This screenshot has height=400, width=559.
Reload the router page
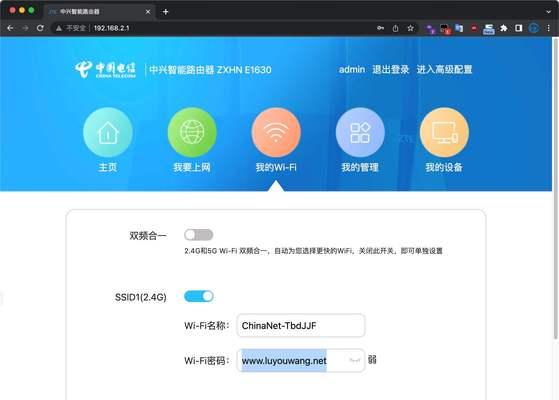tap(40, 28)
